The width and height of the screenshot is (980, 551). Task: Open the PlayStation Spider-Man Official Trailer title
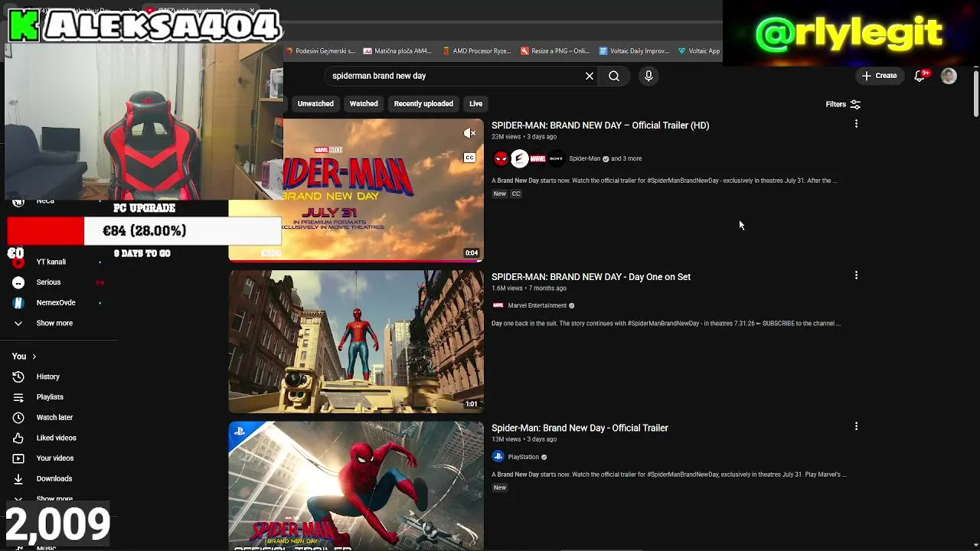click(580, 428)
